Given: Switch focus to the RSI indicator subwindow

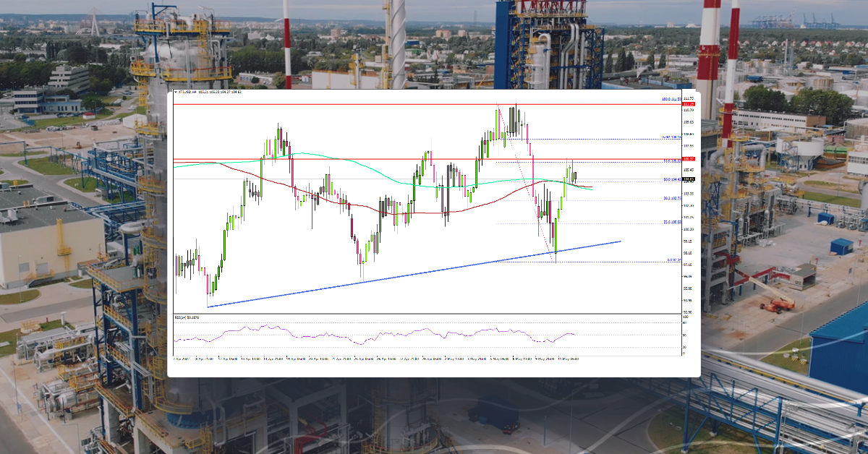Looking at the screenshot, I should point(434,336).
